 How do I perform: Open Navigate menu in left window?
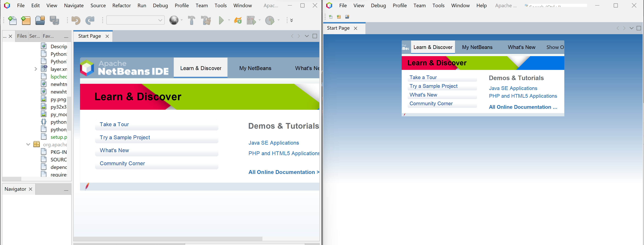(x=74, y=6)
